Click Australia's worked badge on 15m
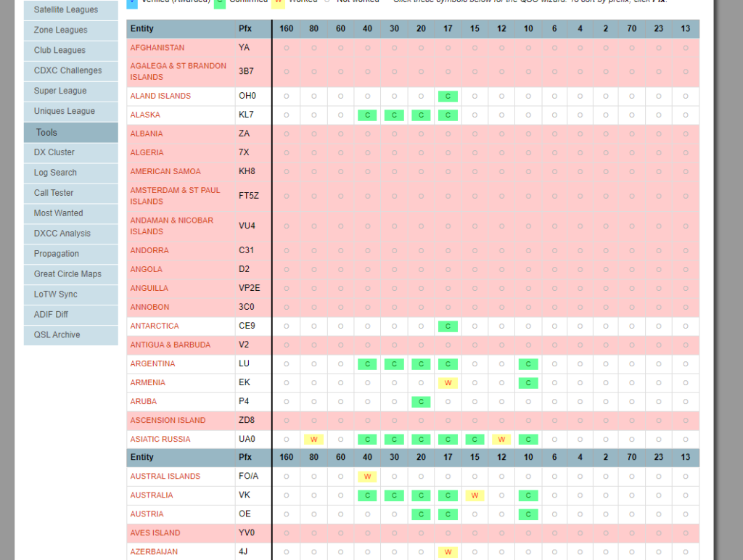743x560 pixels. point(475,495)
